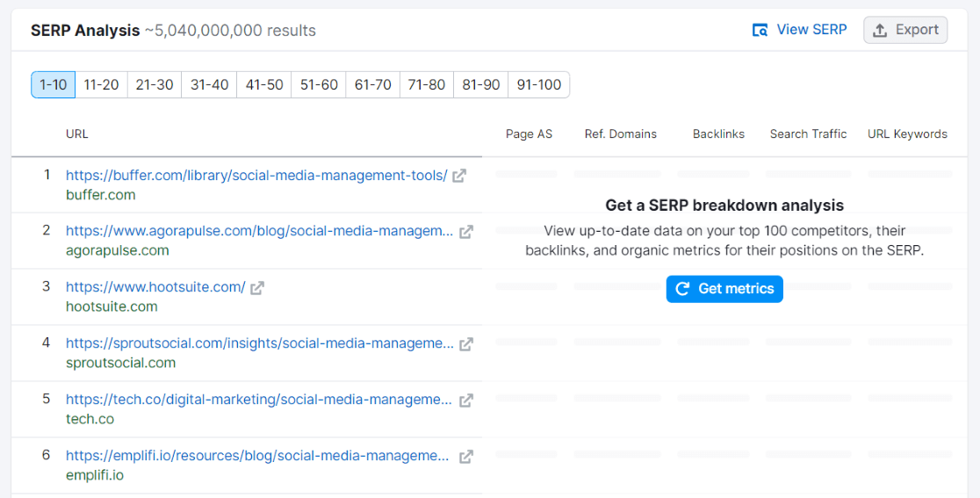Viewport: 980px width, 498px height.
Task: Switch to the 71-80 results range
Action: (x=427, y=84)
